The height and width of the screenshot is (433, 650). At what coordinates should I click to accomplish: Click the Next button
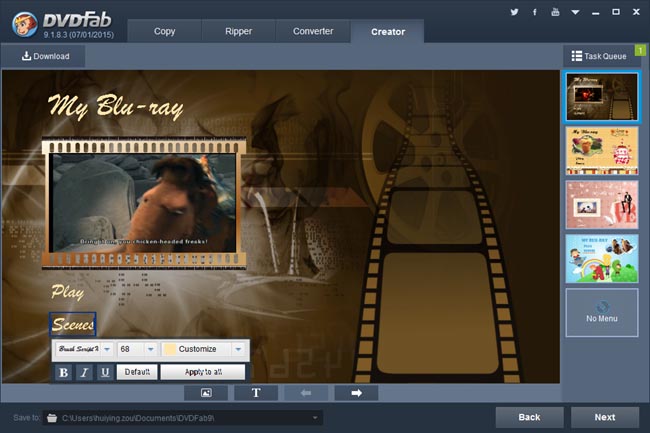pos(605,417)
